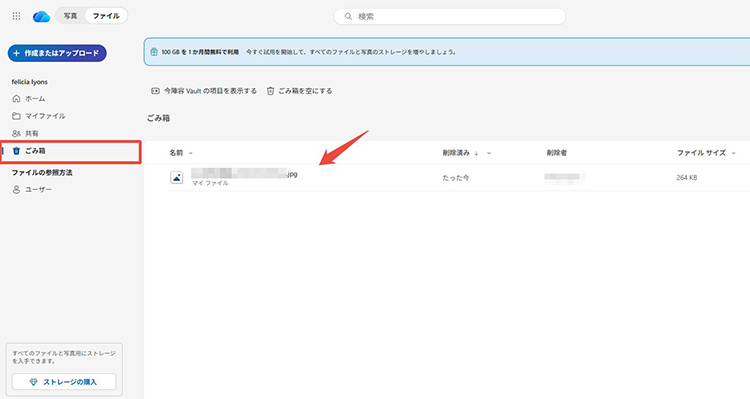
Task: Click the OneDrive cloud logo
Action: pos(42,16)
